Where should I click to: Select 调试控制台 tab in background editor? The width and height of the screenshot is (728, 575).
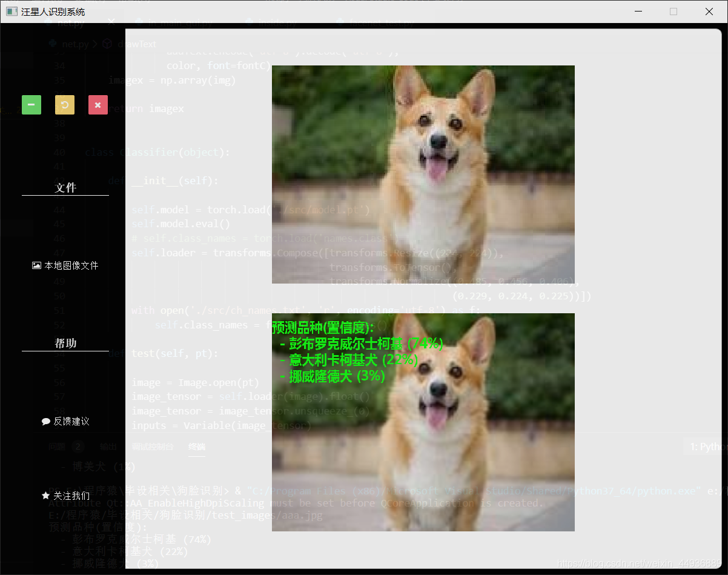(x=153, y=447)
